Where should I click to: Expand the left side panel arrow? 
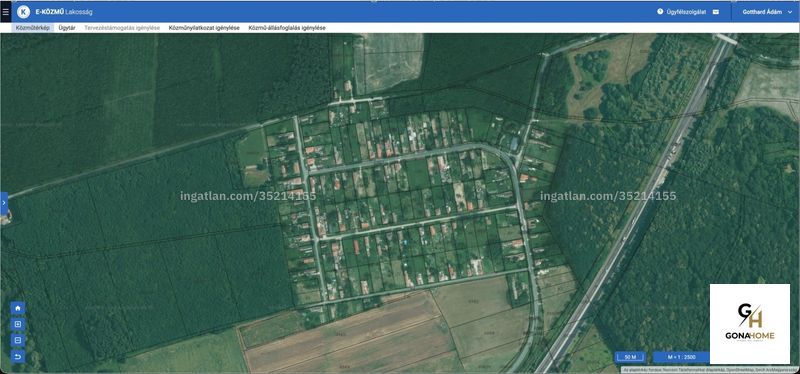[4, 203]
